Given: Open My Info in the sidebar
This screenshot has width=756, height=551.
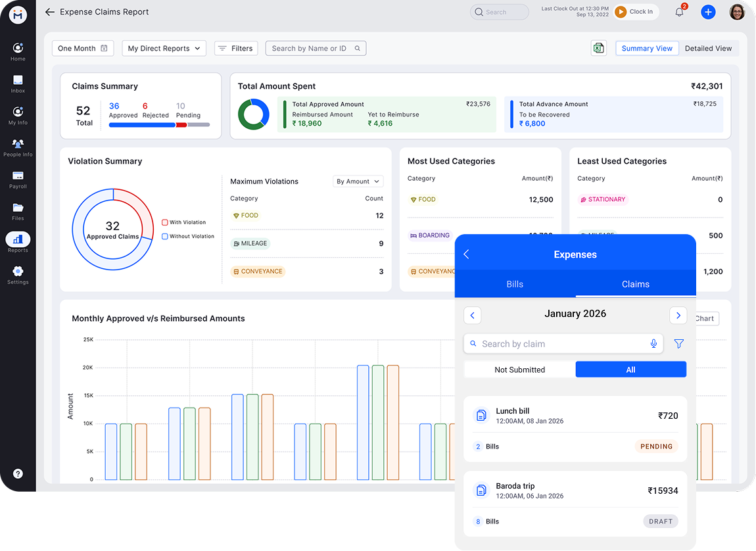Looking at the screenshot, I should (x=18, y=116).
